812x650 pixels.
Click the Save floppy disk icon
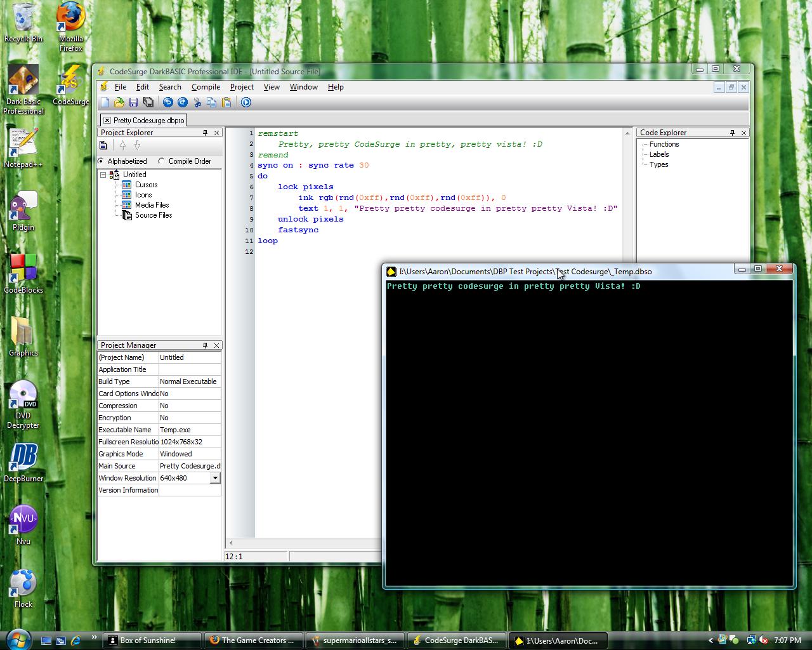pyautogui.click(x=133, y=102)
